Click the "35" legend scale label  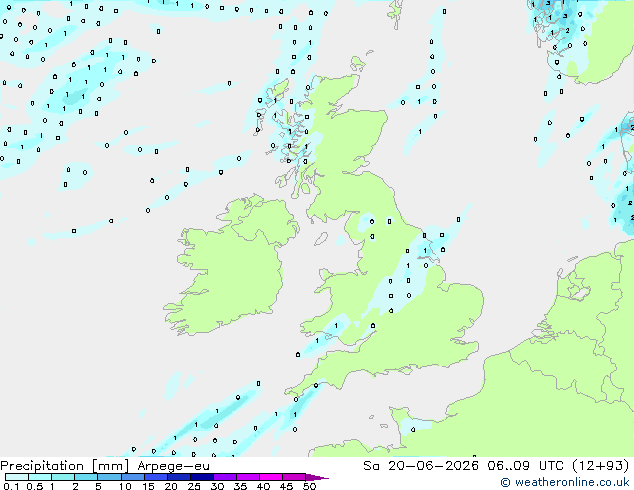pyautogui.click(x=241, y=486)
